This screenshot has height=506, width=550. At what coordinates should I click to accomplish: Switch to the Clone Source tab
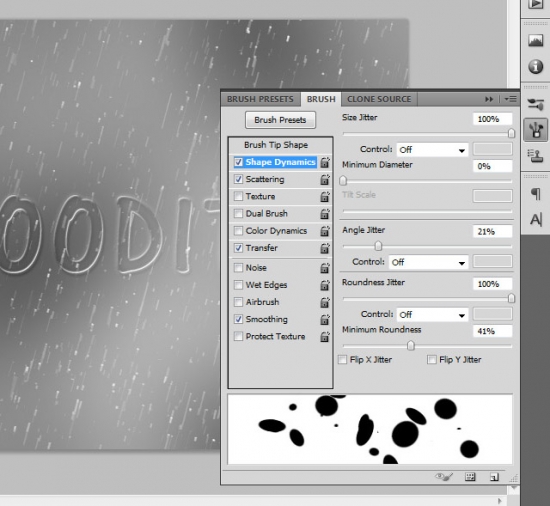[x=379, y=99]
